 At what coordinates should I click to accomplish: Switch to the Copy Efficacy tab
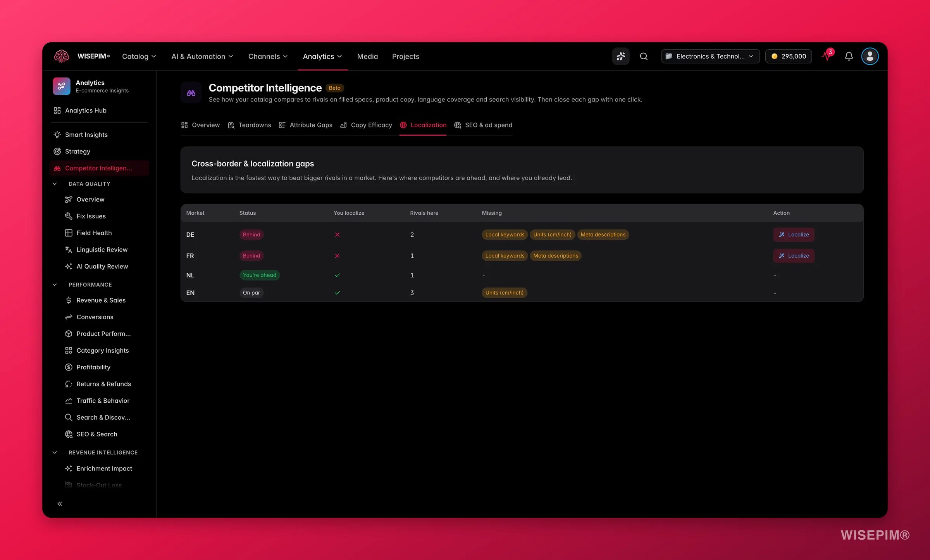366,125
